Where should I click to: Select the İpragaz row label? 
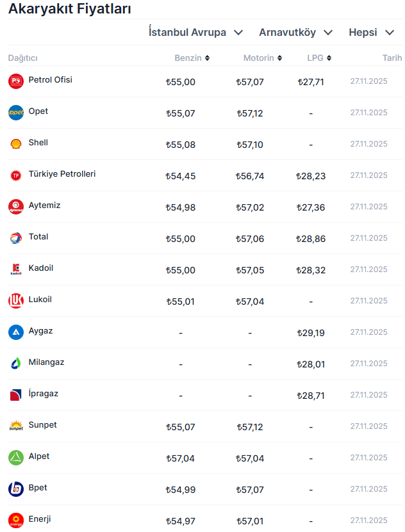(x=44, y=394)
